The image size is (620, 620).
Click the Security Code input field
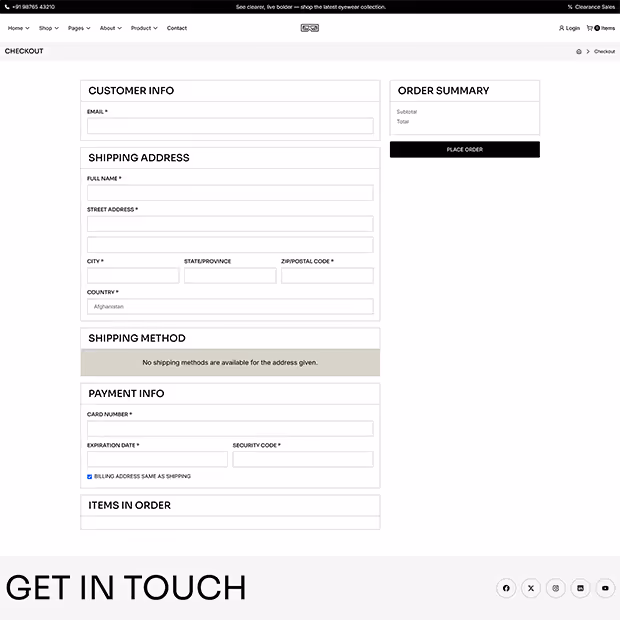(303, 459)
